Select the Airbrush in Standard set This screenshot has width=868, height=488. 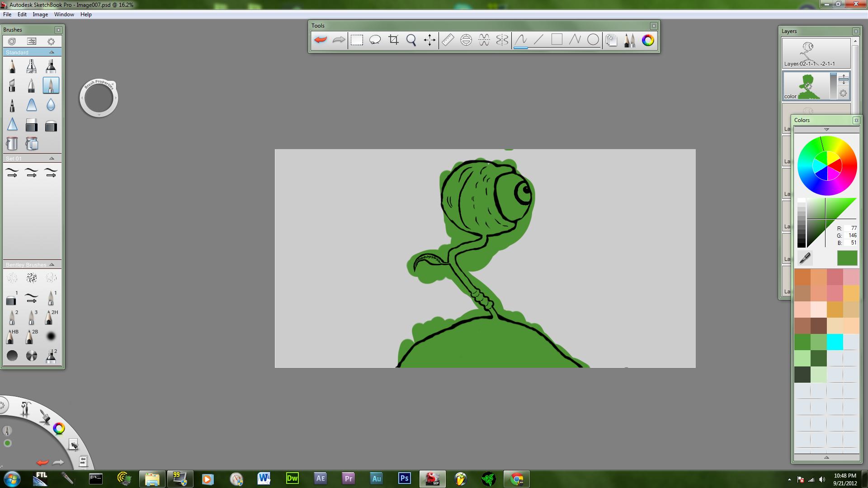(31, 66)
